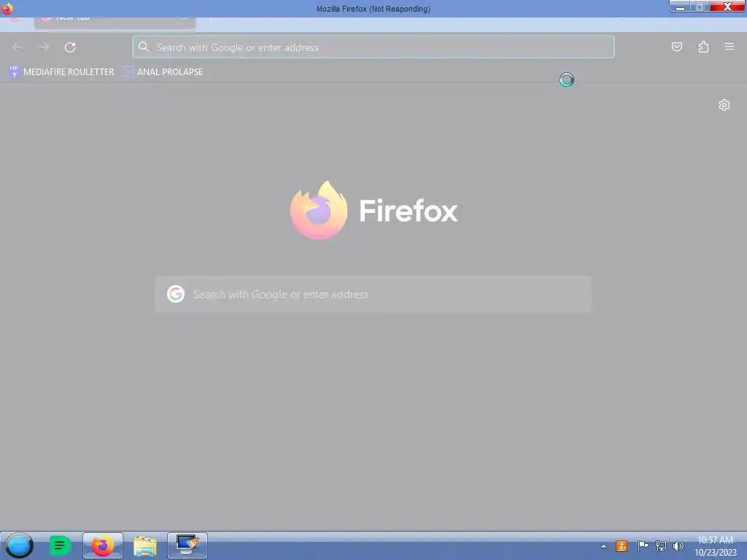
Task: Minimize the Firefox window
Action: pos(681,7)
